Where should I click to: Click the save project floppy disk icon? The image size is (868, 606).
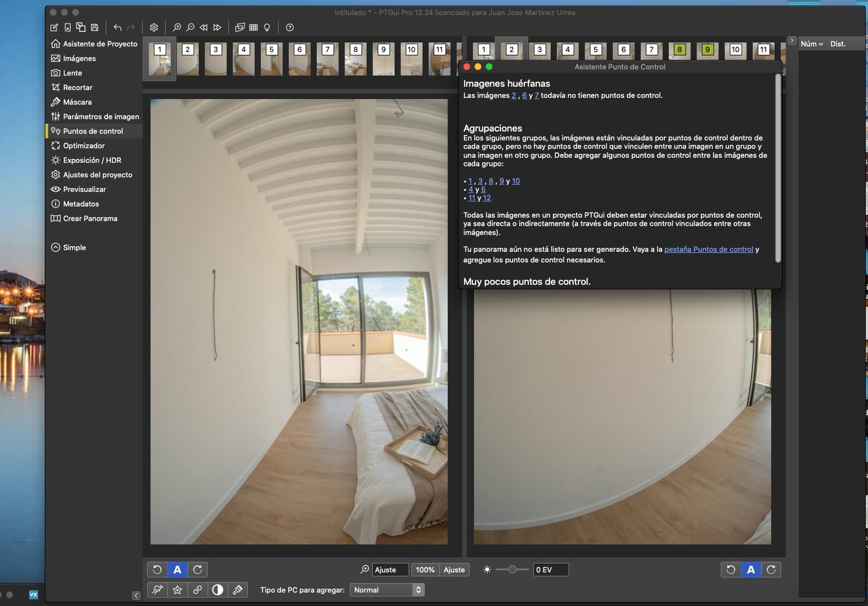coord(95,27)
